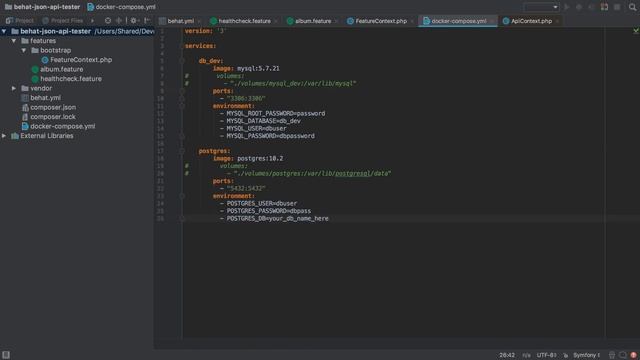Screen dimensions: 640x360
Task: Click the speech bubble icon in status bar
Action: click(x=622, y=355)
